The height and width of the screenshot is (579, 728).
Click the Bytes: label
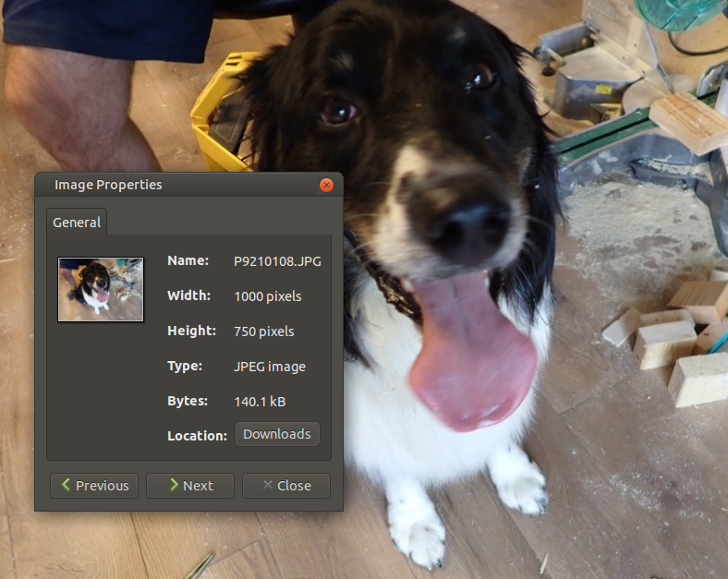pos(188,401)
